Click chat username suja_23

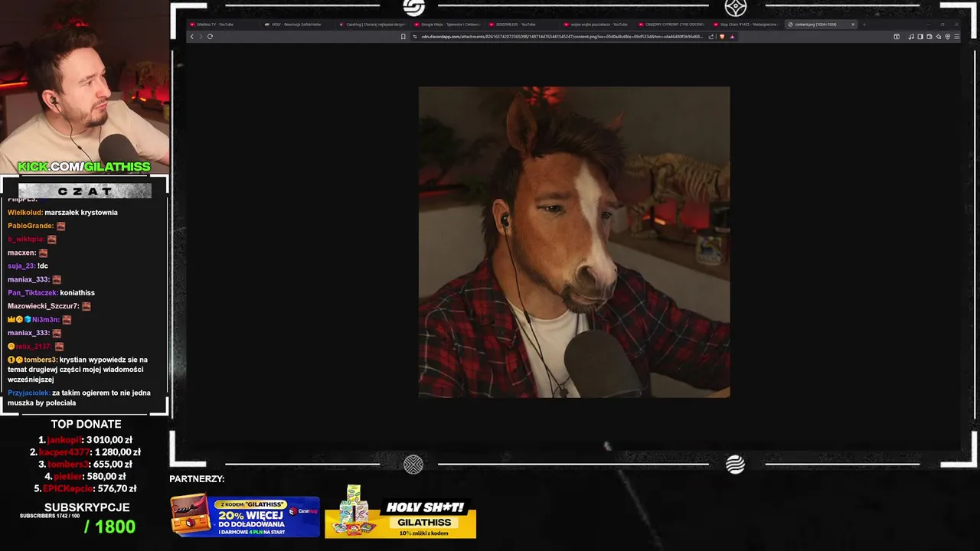click(21, 266)
